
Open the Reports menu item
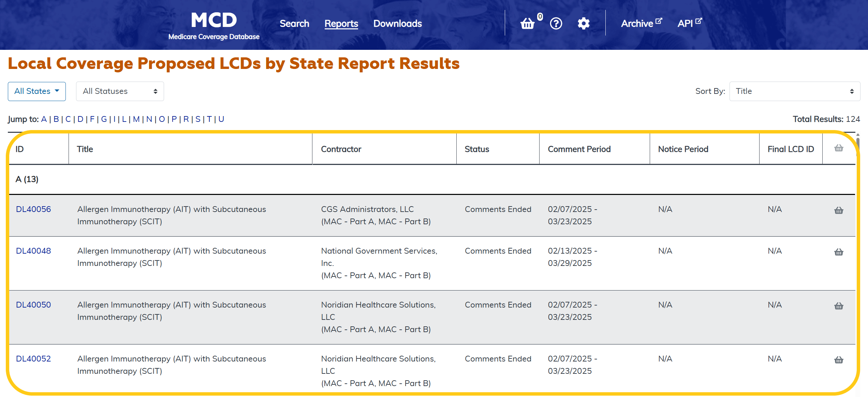(341, 24)
